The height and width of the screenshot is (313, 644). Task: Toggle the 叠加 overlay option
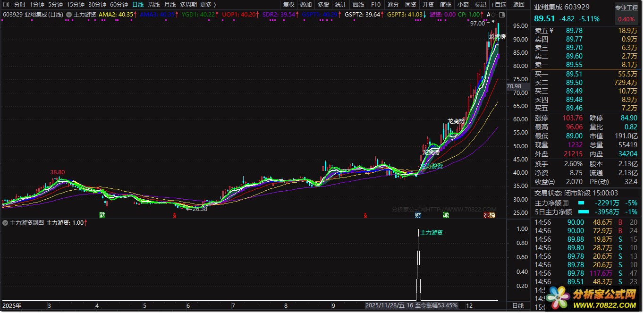[306, 5]
